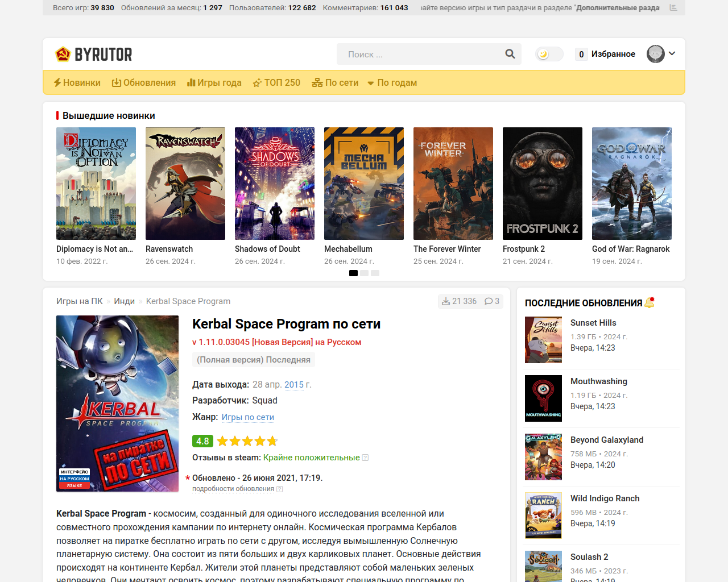Toggle the dark mode switch

pos(549,54)
